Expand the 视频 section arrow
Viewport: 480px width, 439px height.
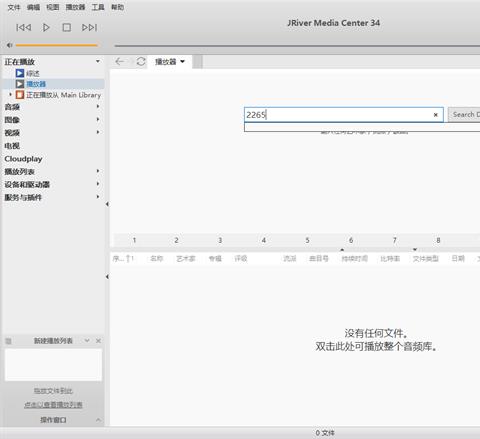[98, 132]
